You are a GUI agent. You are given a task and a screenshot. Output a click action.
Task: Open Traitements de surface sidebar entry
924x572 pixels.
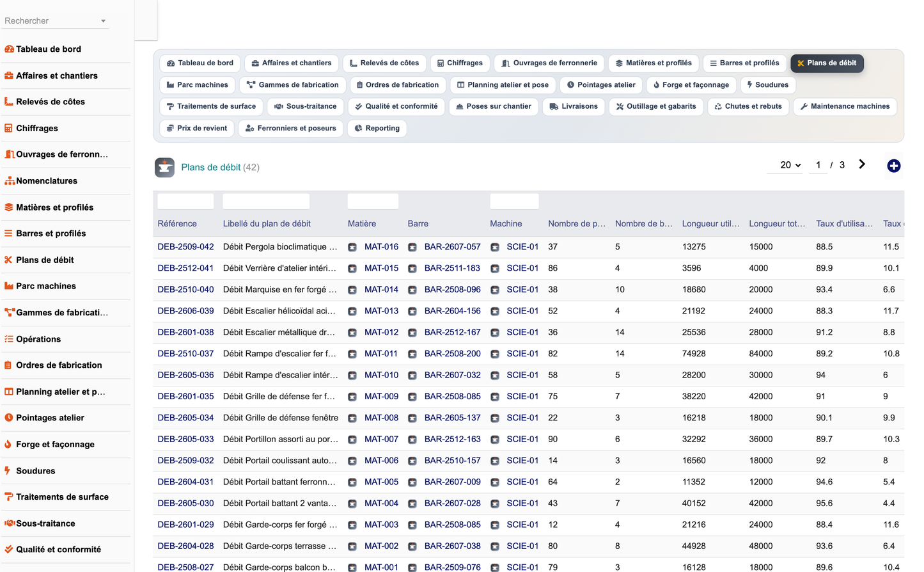62,497
